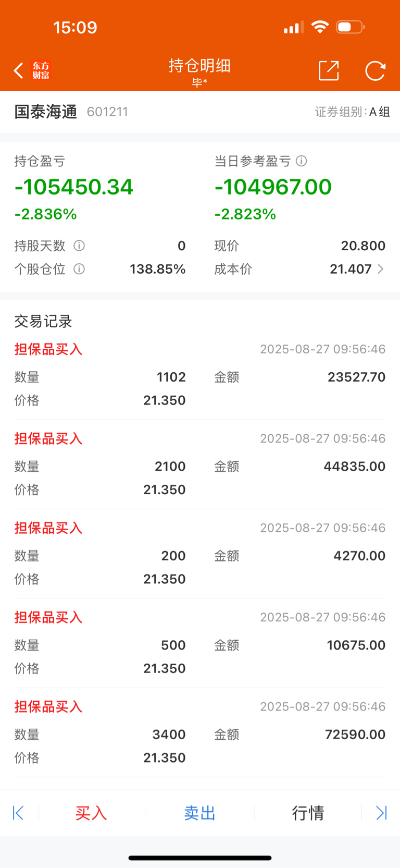Tap the 卖出 tab
The height and width of the screenshot is (868, 400).
(x=200, y=813)
